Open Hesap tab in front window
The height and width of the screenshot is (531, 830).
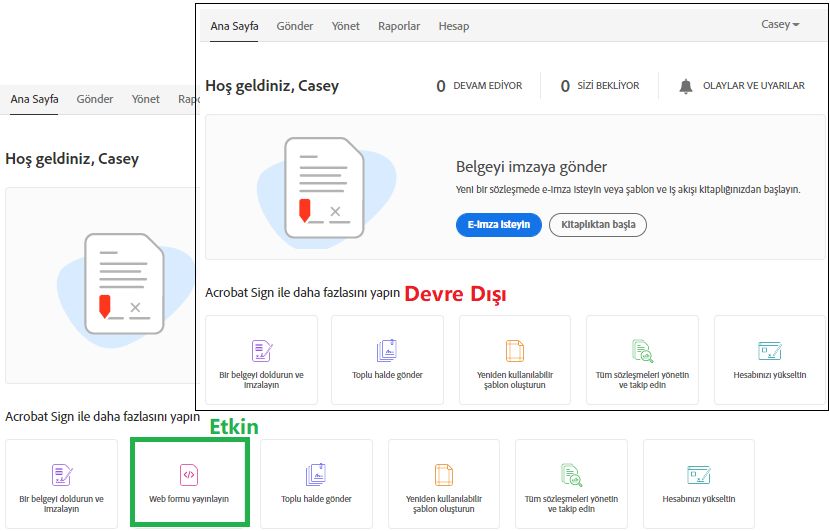pyautogui.click(x=454, y=26)
